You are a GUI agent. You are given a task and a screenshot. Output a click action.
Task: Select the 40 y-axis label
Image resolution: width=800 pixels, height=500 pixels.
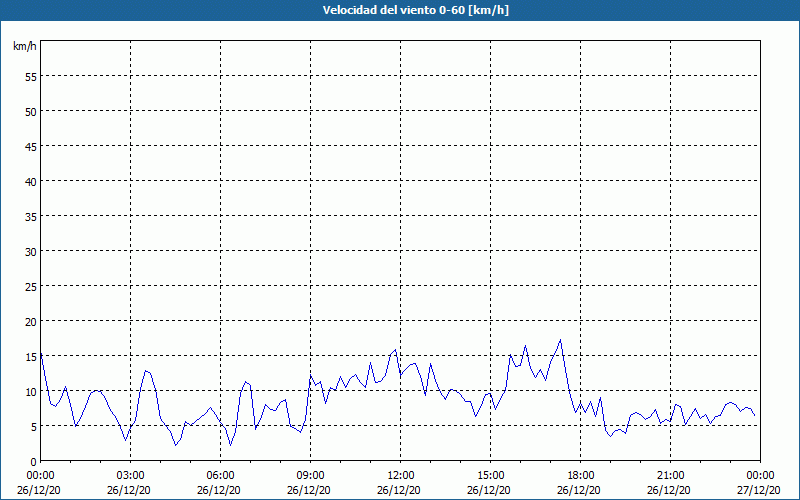tap(31, 182)
